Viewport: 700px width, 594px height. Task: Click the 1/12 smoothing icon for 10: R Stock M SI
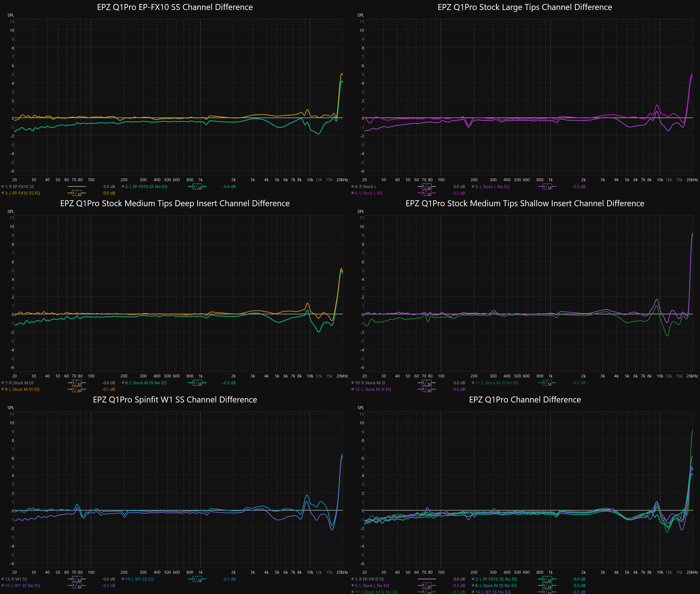point(427,383)
